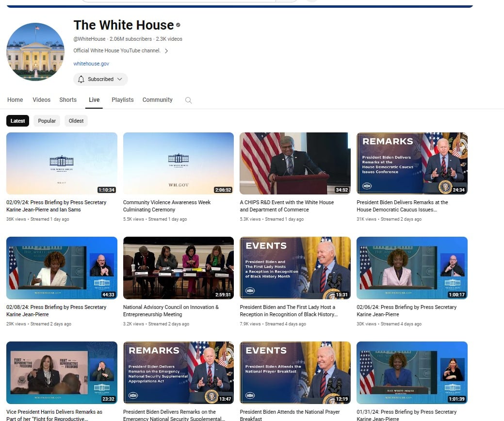Select the Oldest filter chip
This screenshot has width=504, height=421.
76,121
